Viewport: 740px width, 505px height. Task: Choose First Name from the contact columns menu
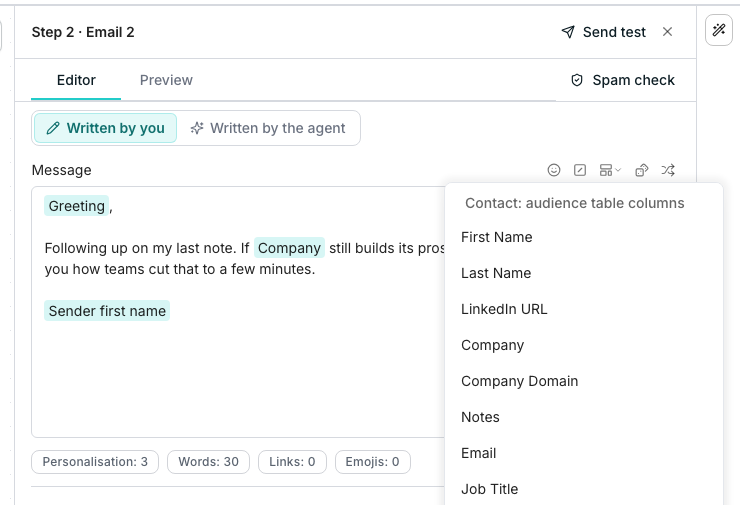(584, 237)
